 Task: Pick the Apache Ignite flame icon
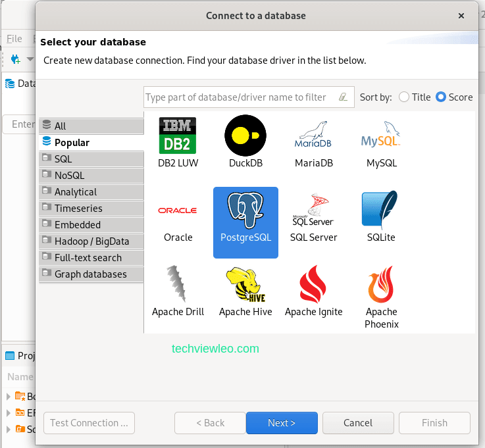click(313, 284)
